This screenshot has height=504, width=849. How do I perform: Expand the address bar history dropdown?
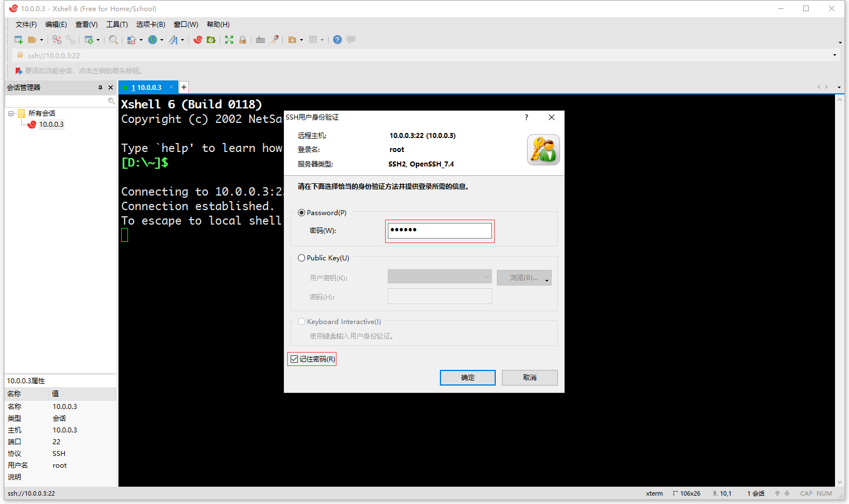point(834,55)
